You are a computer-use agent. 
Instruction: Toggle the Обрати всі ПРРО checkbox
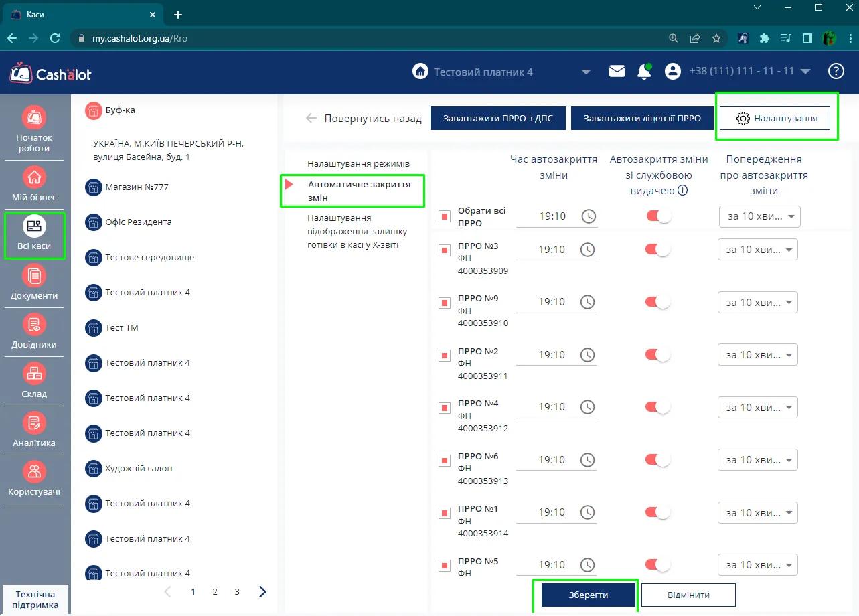point(445,216)
